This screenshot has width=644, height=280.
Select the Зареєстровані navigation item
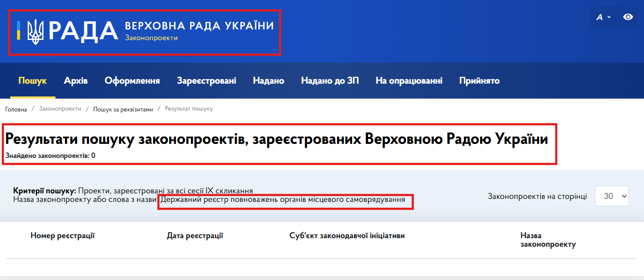206,80
